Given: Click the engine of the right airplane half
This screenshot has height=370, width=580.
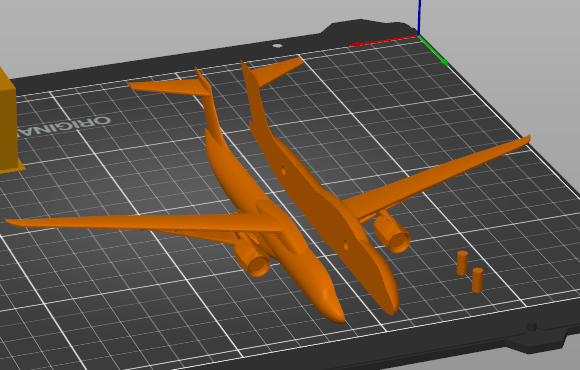Looking at the screenshot, I should [392, 233].
